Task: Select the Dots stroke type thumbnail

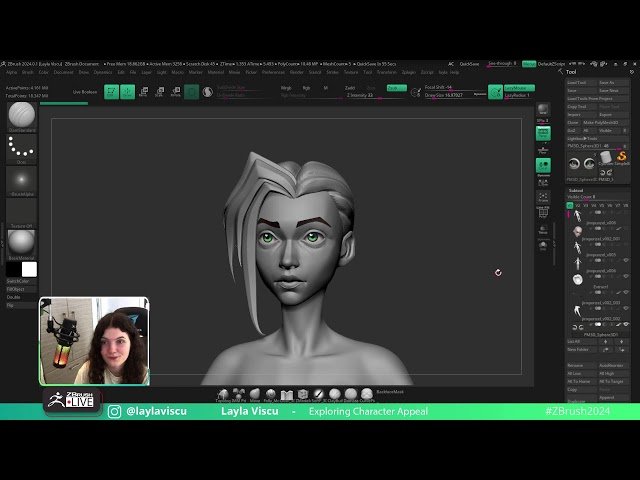Action: click(22, 148)
